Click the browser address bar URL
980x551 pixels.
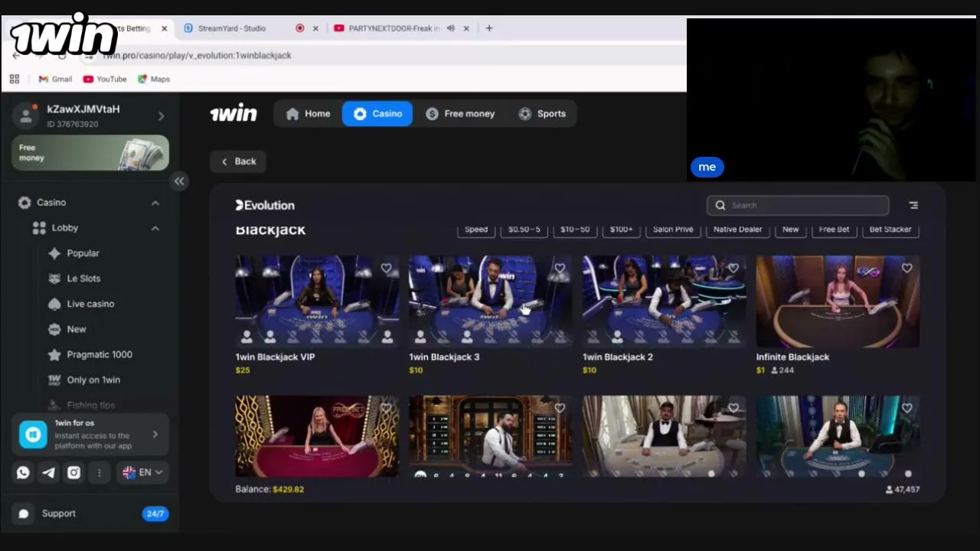(198, 55)
